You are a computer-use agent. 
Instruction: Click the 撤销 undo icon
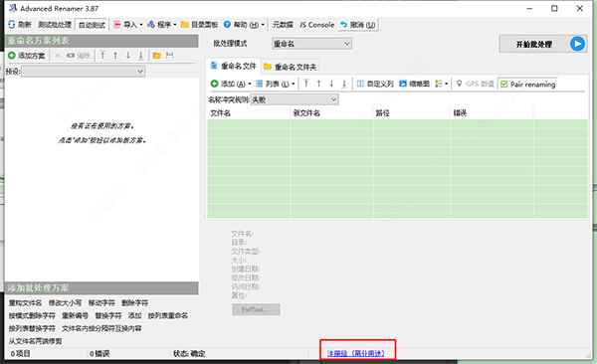[x=344, y=25]
